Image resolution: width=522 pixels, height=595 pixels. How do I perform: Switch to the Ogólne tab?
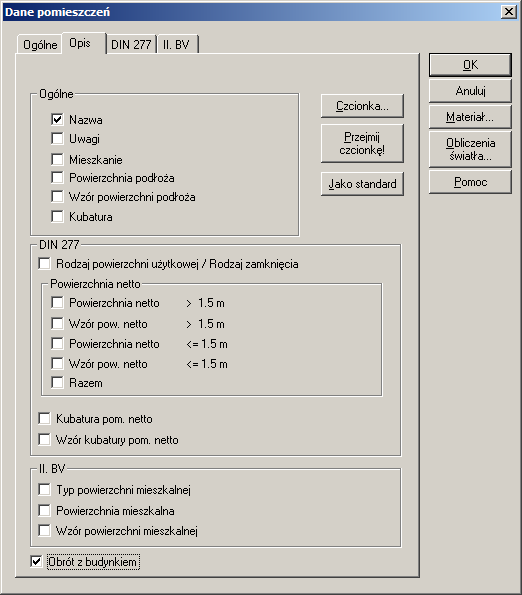tap(40, 45)
